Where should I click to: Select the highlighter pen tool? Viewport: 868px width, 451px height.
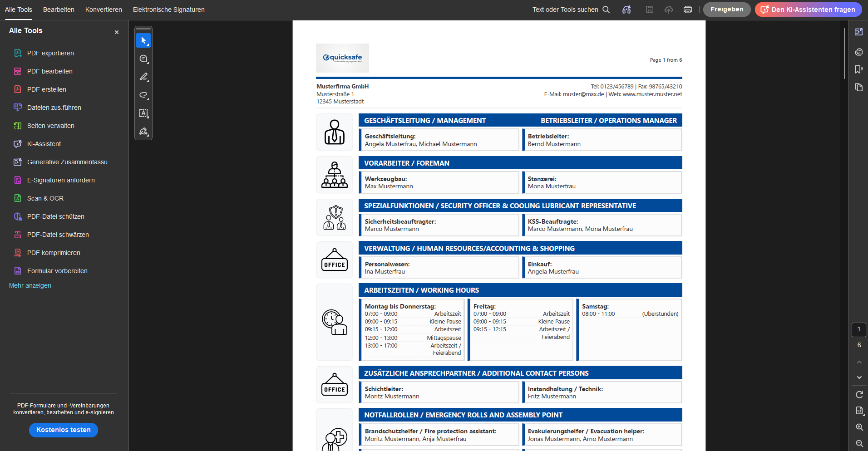(x=143, y=77)
